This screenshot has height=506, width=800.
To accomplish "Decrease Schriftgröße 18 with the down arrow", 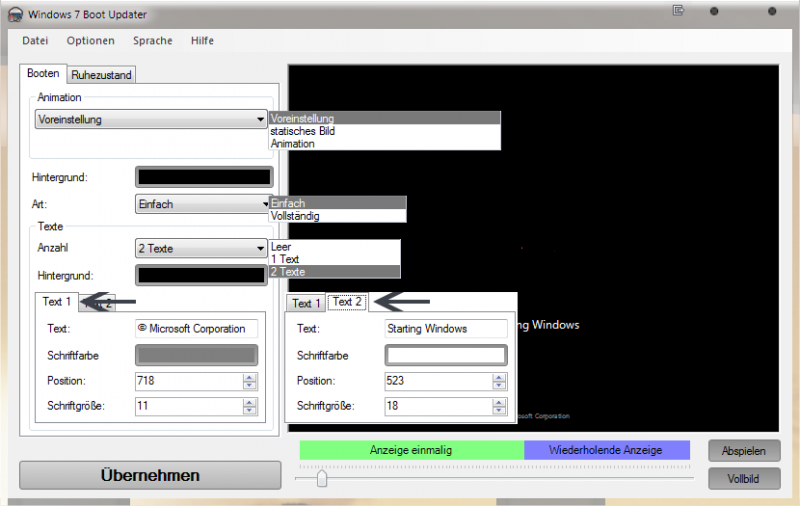I will (x=499, y=411).
